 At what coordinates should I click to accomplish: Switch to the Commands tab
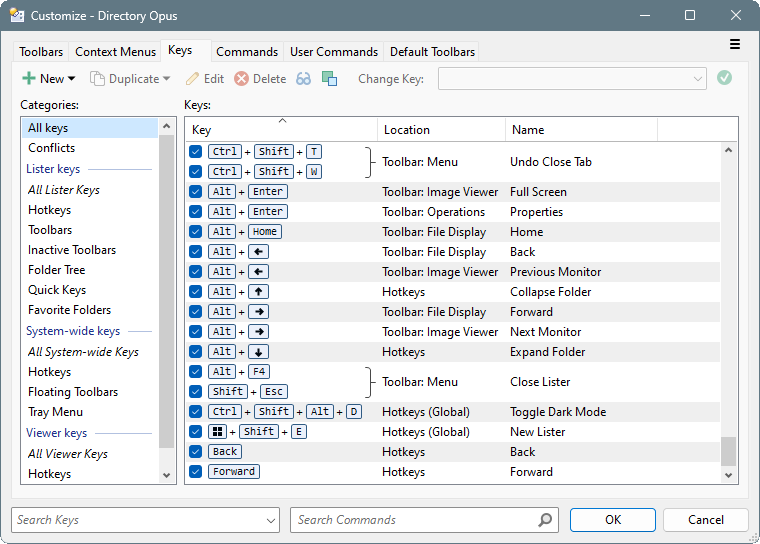247,52
